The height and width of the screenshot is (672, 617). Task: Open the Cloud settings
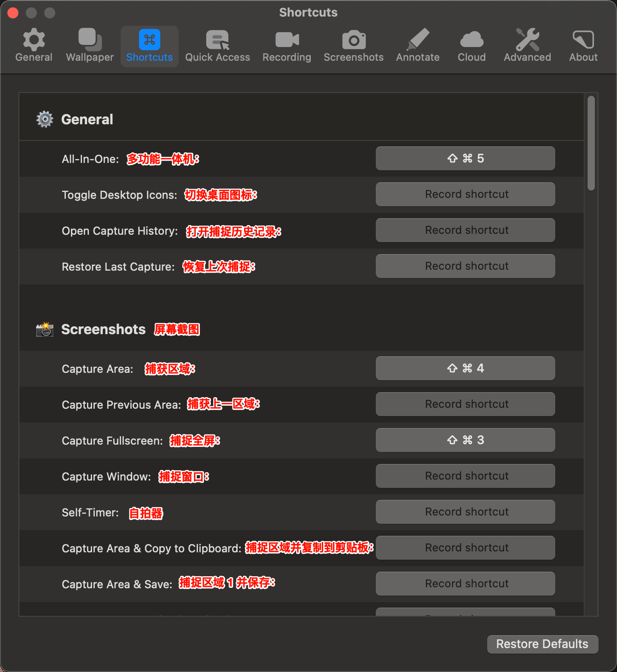471,44
